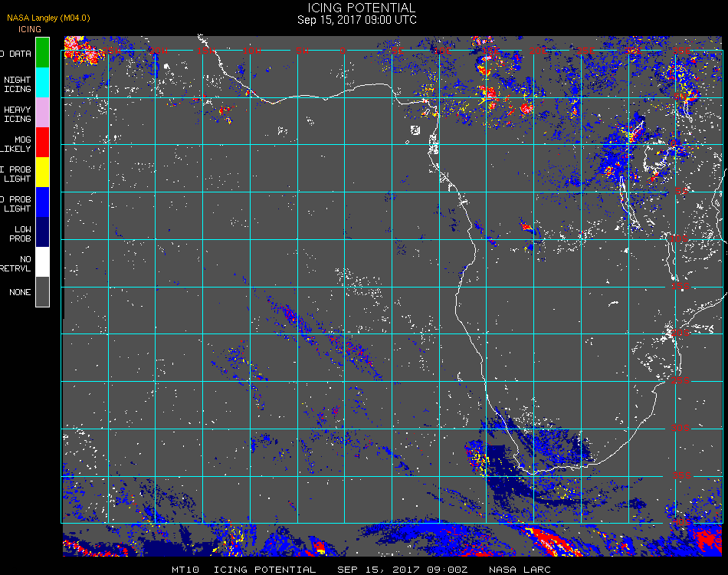
Task: Click 'SEP 15, 2017 09:00Z' in bottom caption
Action: pyautogui.click(x=402, y=570)
